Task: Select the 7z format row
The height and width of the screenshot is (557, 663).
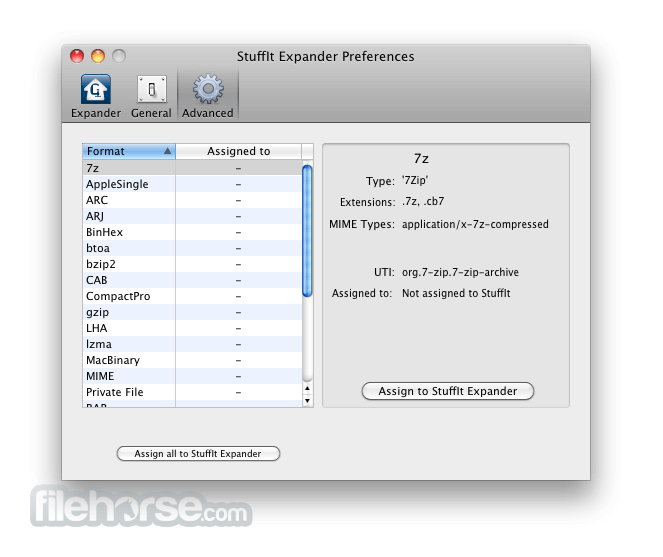Action: [192, 168]
